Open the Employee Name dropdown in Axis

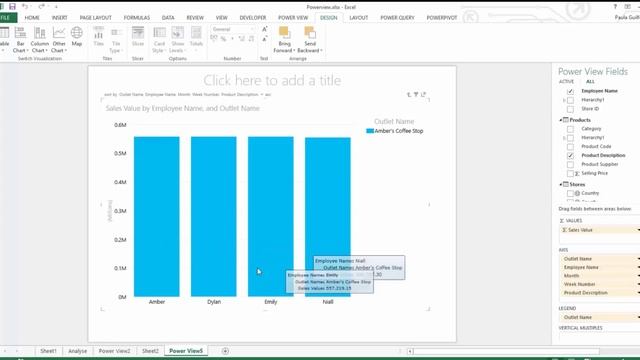(638, 267)
